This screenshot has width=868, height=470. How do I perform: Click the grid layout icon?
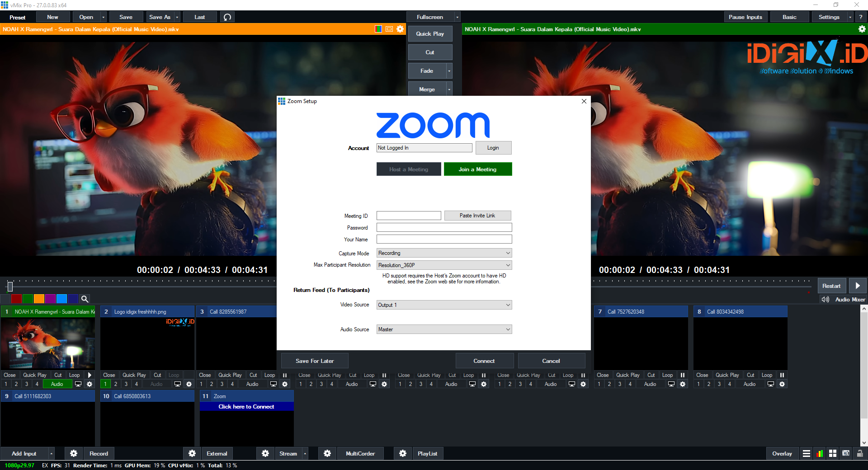pos(832,453)
